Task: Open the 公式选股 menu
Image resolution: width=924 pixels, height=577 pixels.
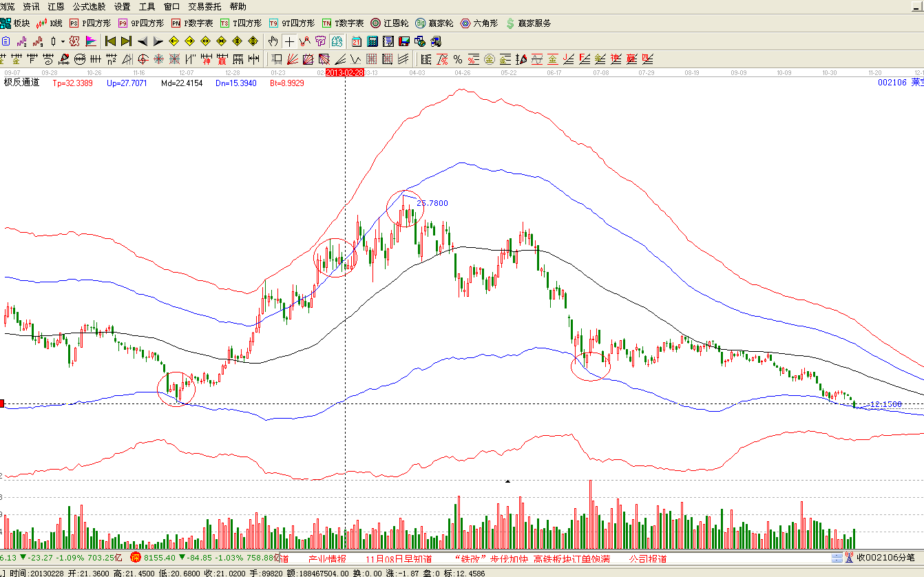Action: click(x=90, y=7)
